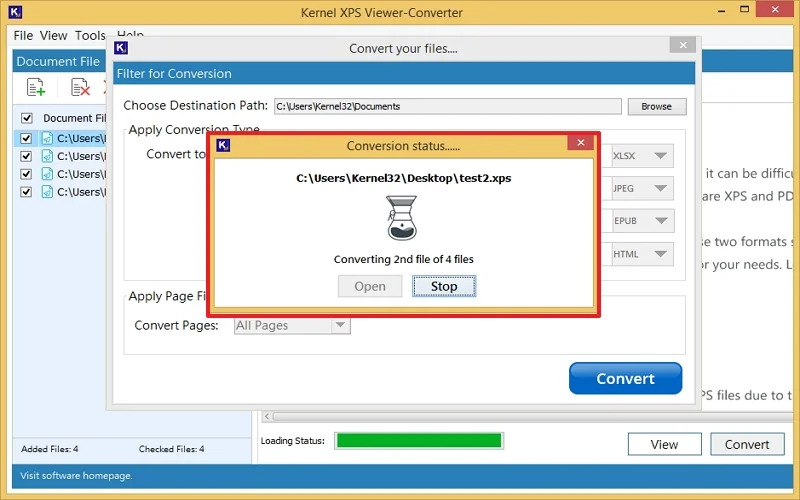
Task: Open the View menu
Action: [x=54, y=35]
